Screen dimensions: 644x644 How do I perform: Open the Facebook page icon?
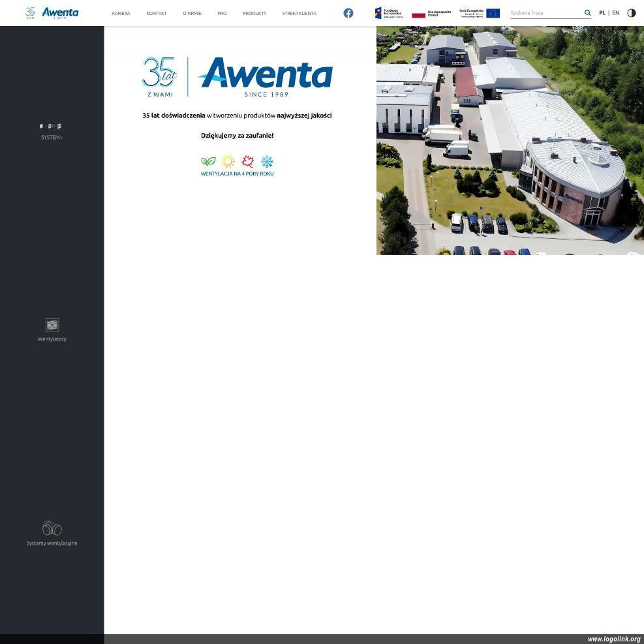pyautogui.click(x=348, y=13)
